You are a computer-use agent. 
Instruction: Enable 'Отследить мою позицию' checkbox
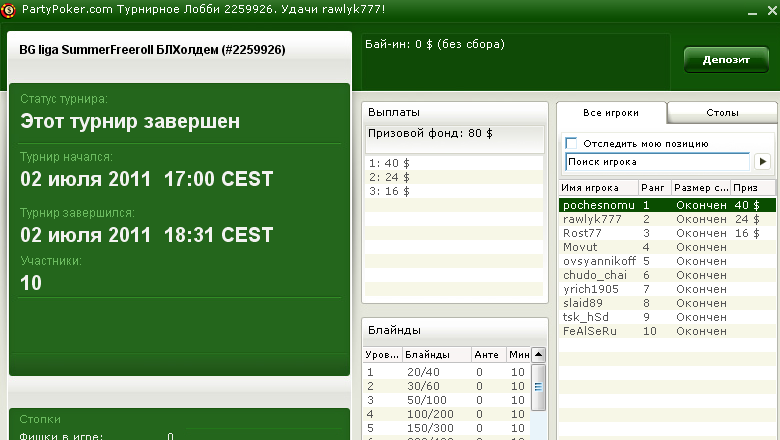(571, 143)
